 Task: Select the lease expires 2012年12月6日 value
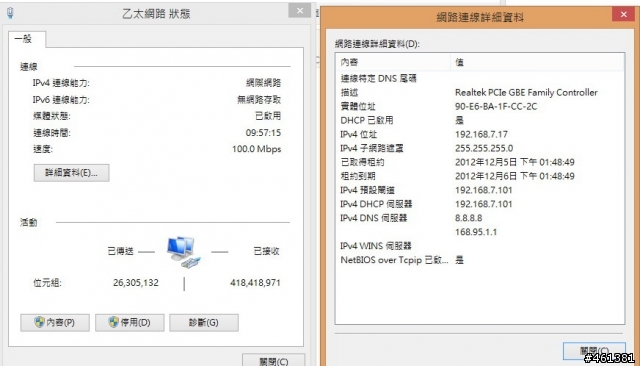click(515, 176)
